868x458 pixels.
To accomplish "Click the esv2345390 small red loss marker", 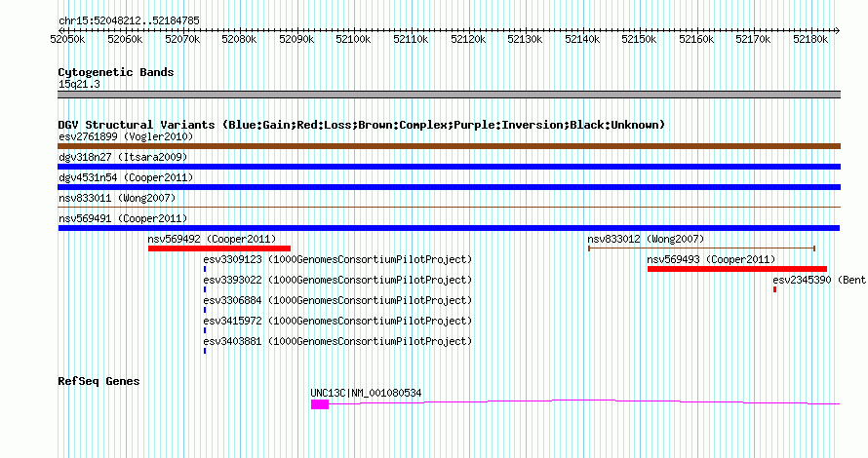I will 775,289.
